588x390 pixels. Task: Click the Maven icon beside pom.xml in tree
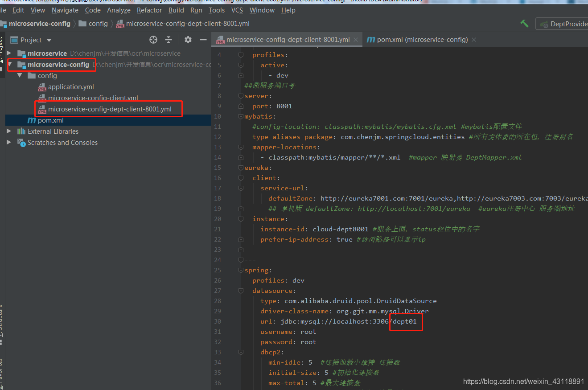(32, 120)
